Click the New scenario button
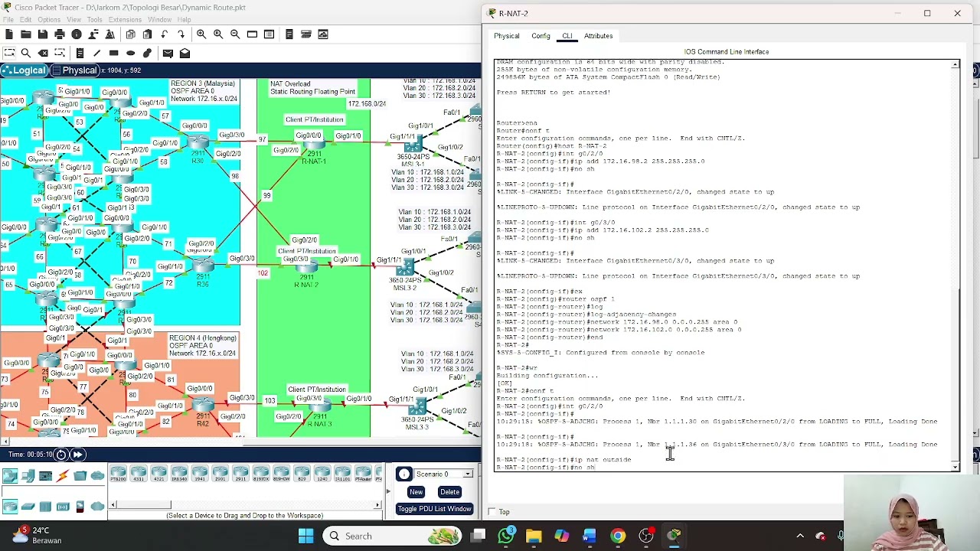Screen dimensions: 980x551 416,492
